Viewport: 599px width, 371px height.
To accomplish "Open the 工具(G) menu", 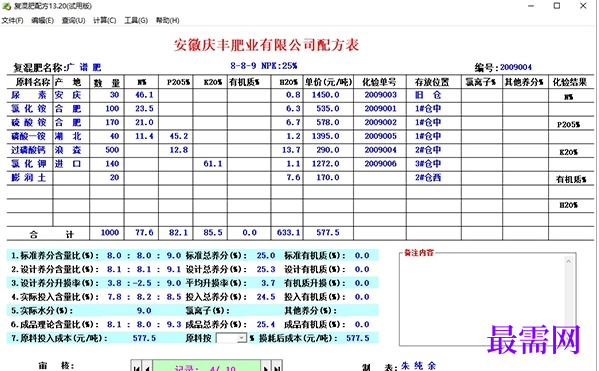I will (x=136, y=20).
